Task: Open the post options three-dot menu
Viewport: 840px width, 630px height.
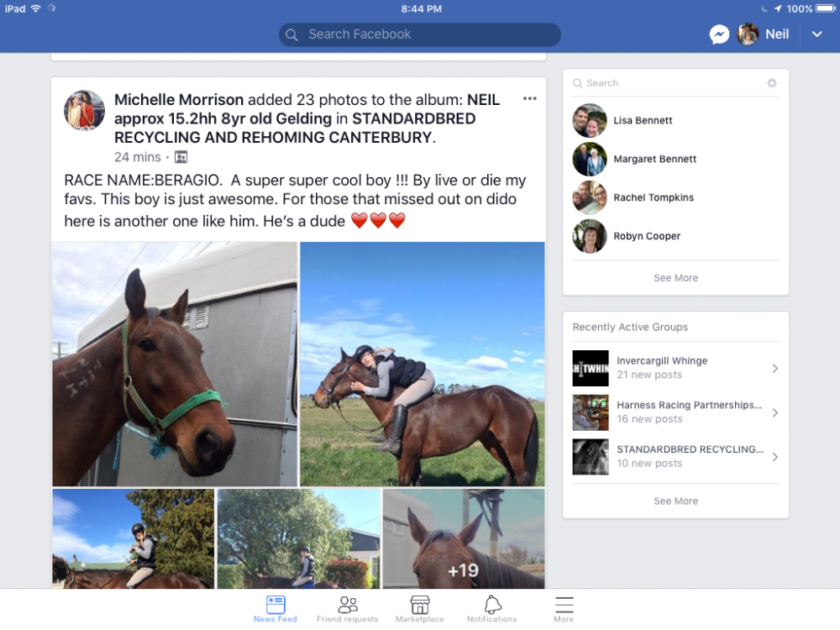Action: (530, 98)
